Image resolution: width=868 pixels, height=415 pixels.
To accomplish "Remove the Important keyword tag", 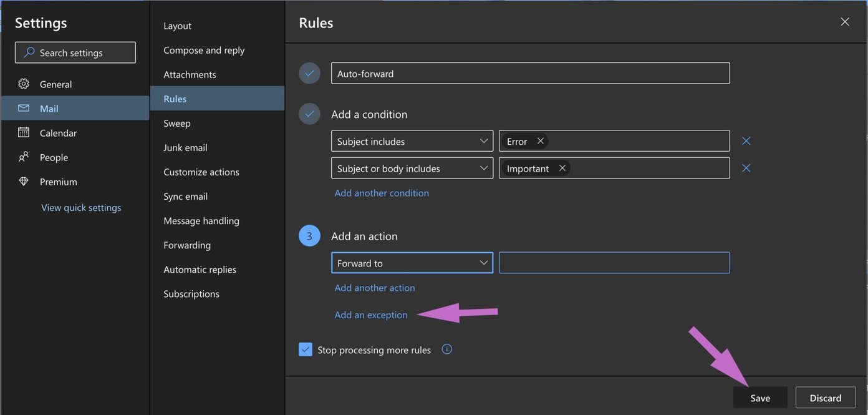I will point(562,168).
